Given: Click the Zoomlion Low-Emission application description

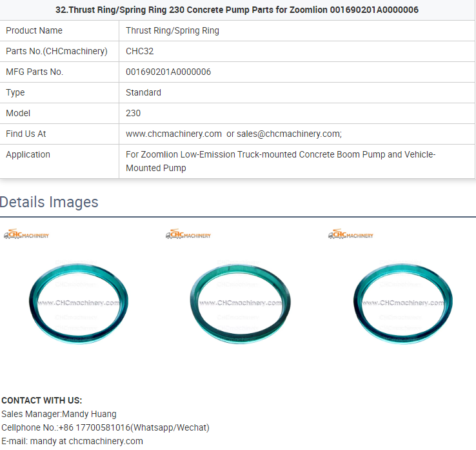Looking at the screenshot, I should [281, 161].
